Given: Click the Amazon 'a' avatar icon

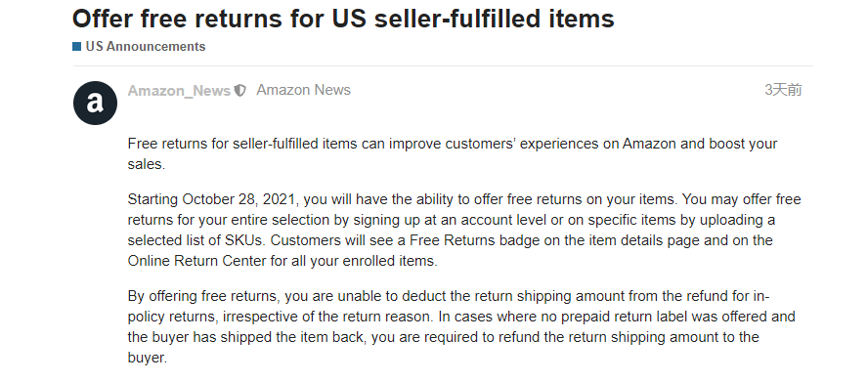Looking at the screenshot, I should click(x=95, y=103).
